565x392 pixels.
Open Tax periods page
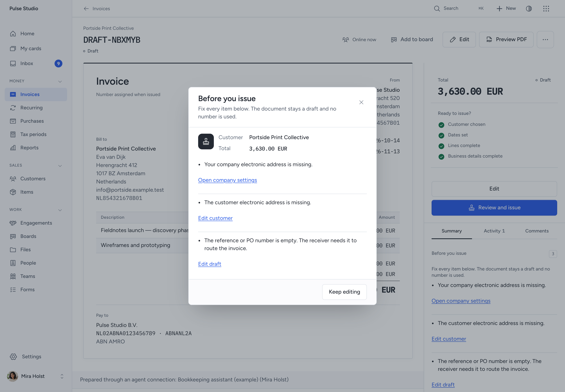(x=36, y=134)
